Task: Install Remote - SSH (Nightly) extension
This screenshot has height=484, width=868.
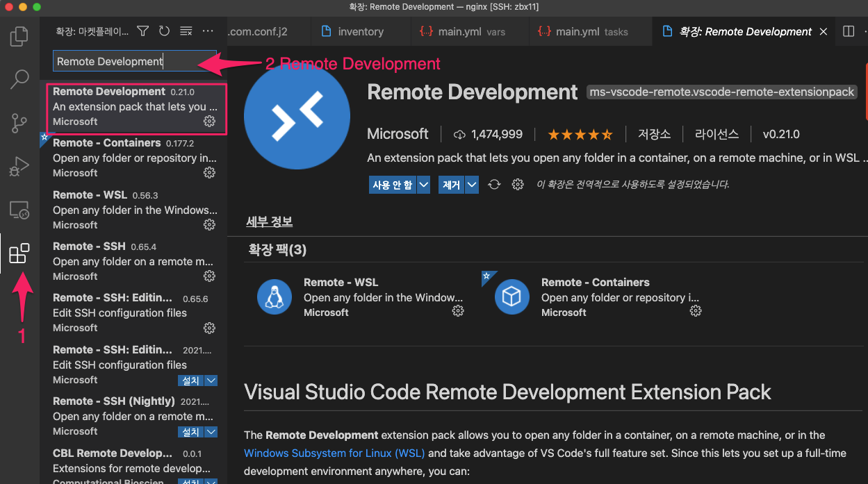Action: [191, 432]
